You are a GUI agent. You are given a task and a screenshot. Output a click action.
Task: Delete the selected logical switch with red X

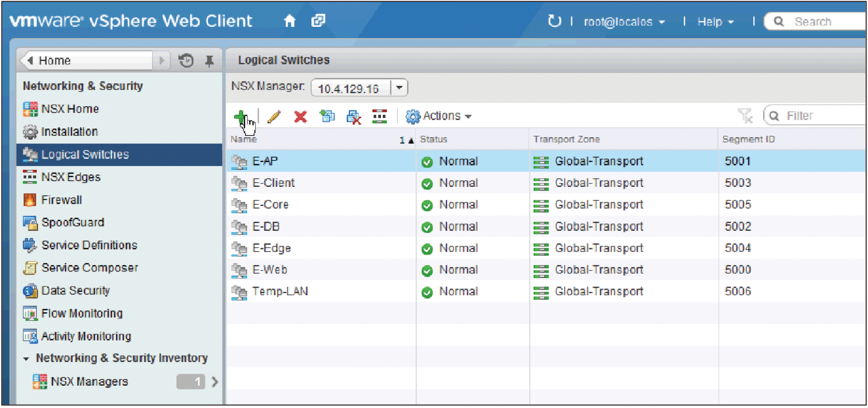(x=300, y=117)
